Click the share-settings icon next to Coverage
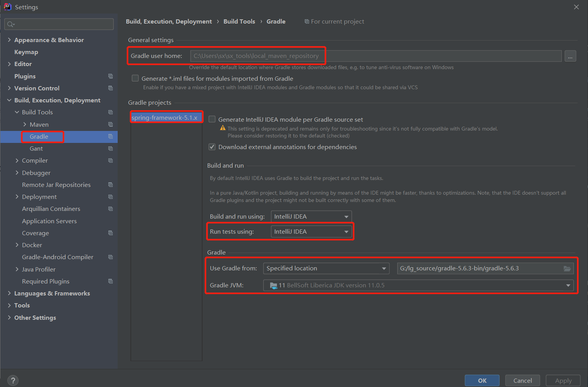 (110, 233)
